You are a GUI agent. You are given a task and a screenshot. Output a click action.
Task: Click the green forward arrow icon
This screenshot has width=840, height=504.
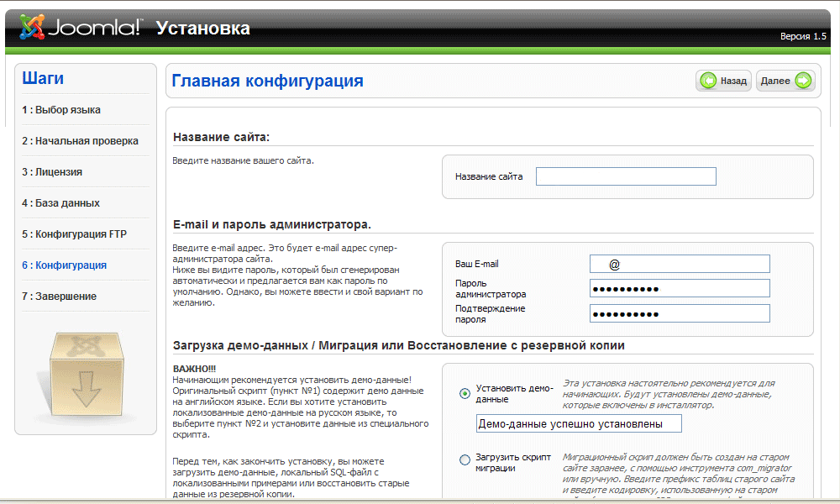803,81
